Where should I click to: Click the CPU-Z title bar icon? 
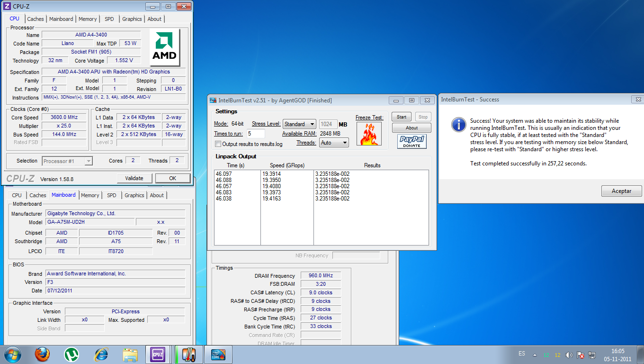point(7,6)
